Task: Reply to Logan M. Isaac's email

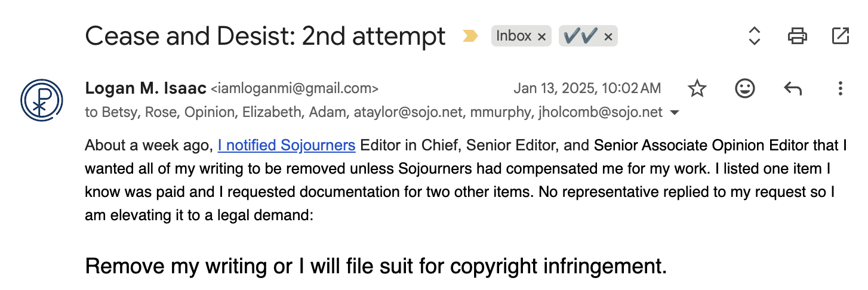Action: [792, 89]
